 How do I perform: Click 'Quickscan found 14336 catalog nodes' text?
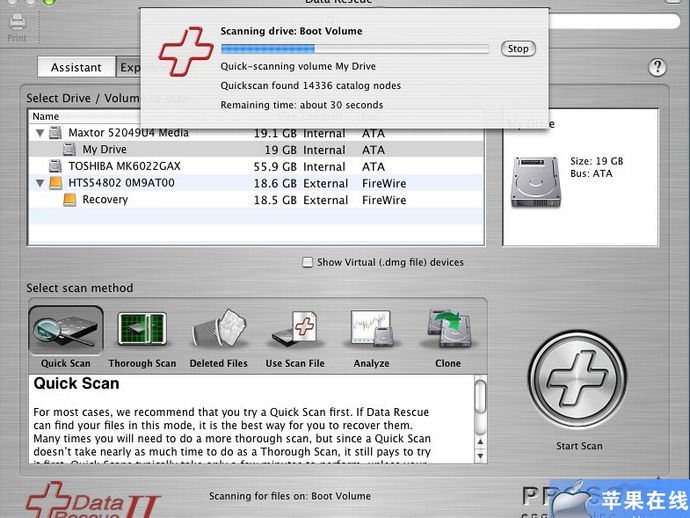(x=311, y=85)
